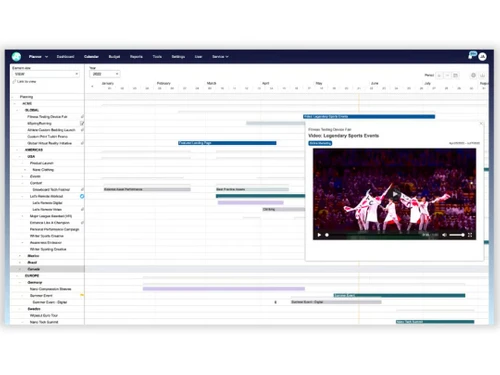Adjust the video volume slider
This screenshot has width=500, height=375.
coord(457,235)
